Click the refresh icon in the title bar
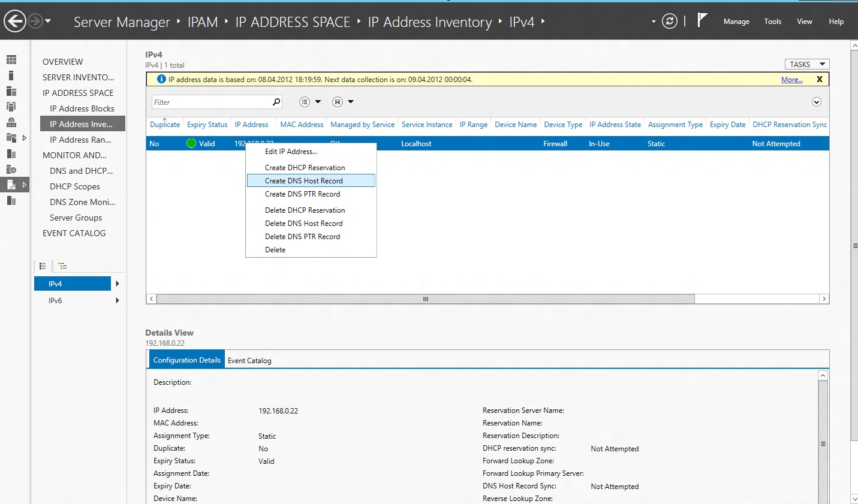 pyautogui.click(x=670, y=20)
